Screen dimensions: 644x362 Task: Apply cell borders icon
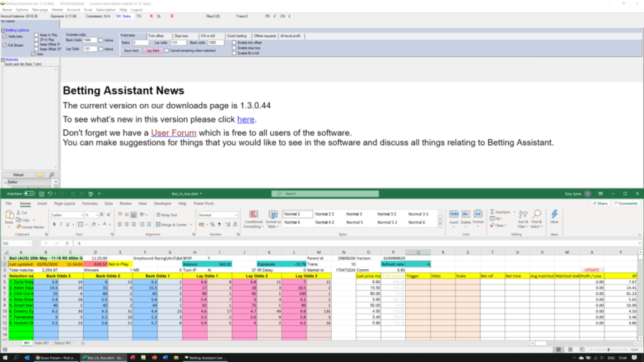tap(80, 224)
